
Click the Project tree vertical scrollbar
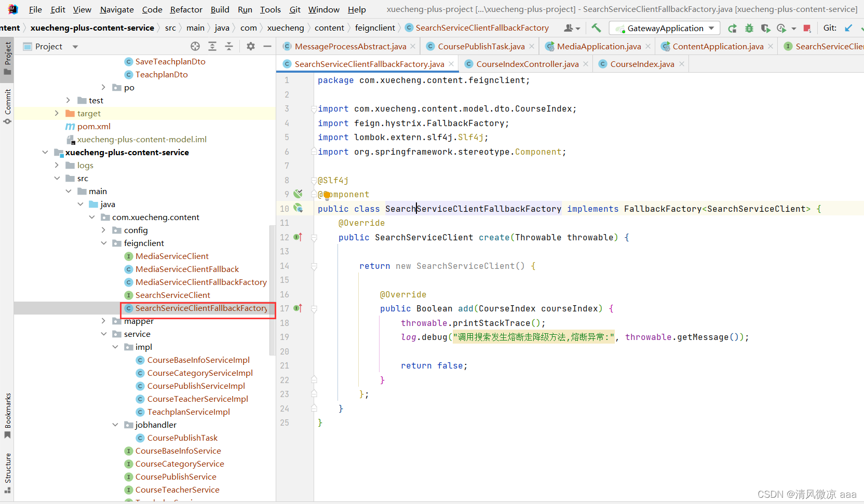(272, 291)
